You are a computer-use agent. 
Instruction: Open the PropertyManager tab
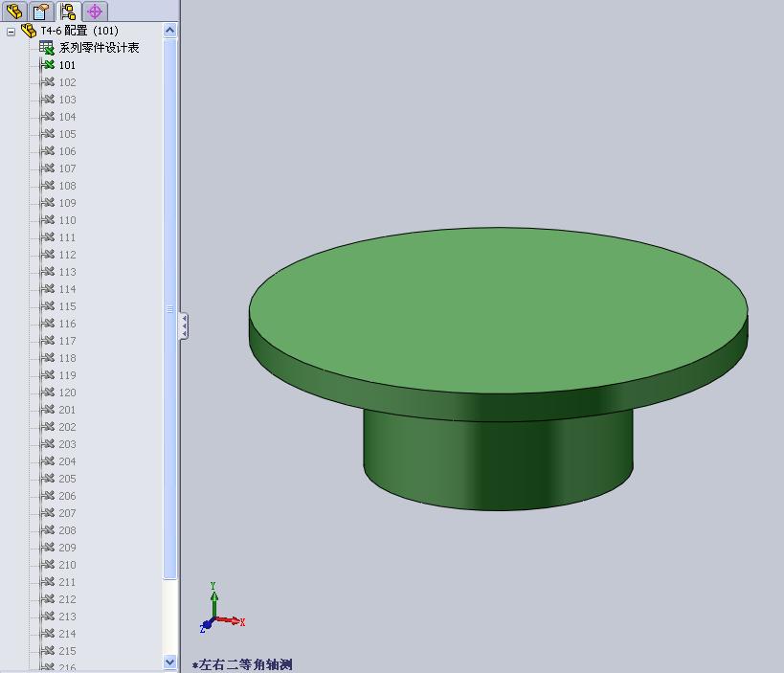[41, 11]
